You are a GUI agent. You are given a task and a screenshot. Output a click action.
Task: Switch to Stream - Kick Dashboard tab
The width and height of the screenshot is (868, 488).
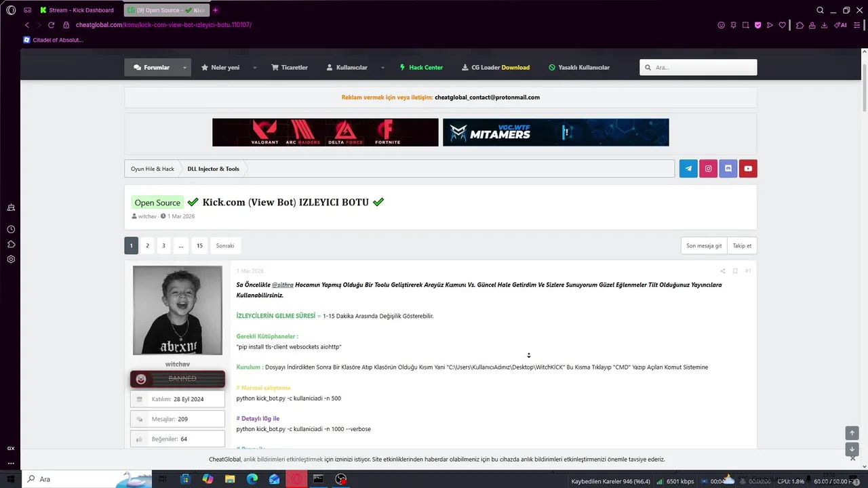pos(77,10)
